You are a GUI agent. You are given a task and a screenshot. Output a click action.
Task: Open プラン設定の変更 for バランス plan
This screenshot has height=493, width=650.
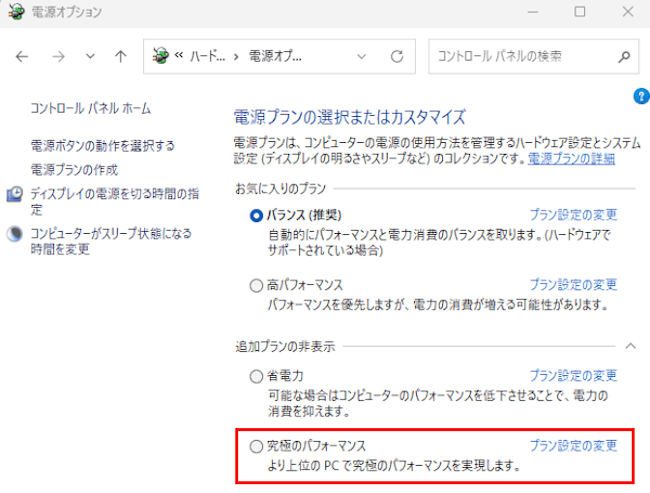[573, 215]
